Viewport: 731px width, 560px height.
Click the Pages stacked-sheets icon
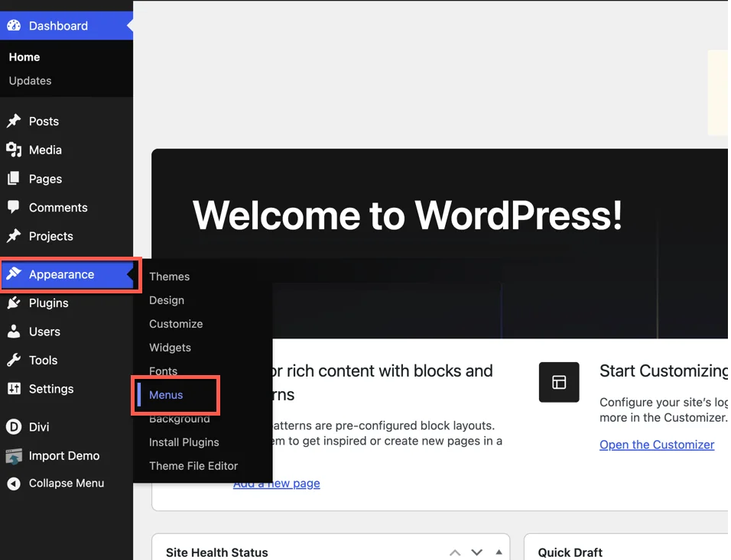14,179
